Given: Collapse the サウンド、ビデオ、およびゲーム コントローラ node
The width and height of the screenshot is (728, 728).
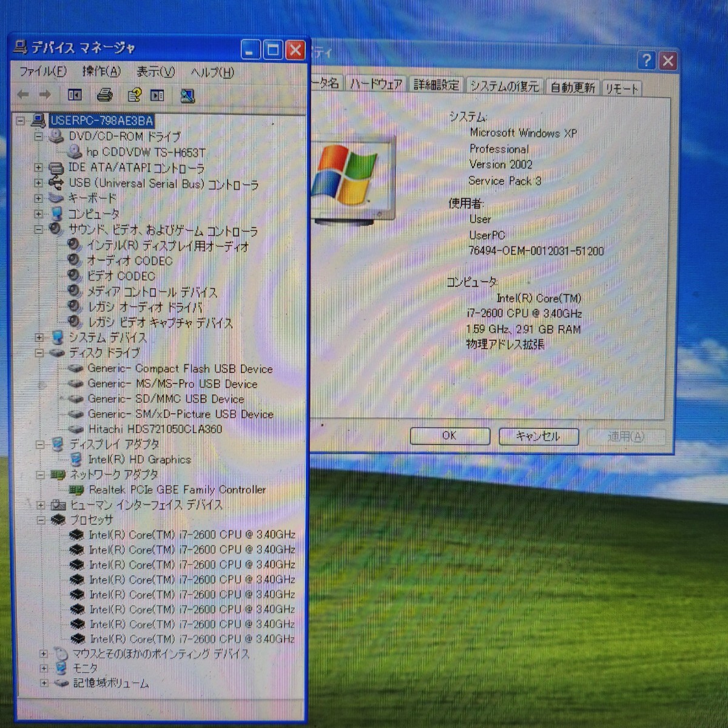Looking at the screenshot, I should pos(38,229).
